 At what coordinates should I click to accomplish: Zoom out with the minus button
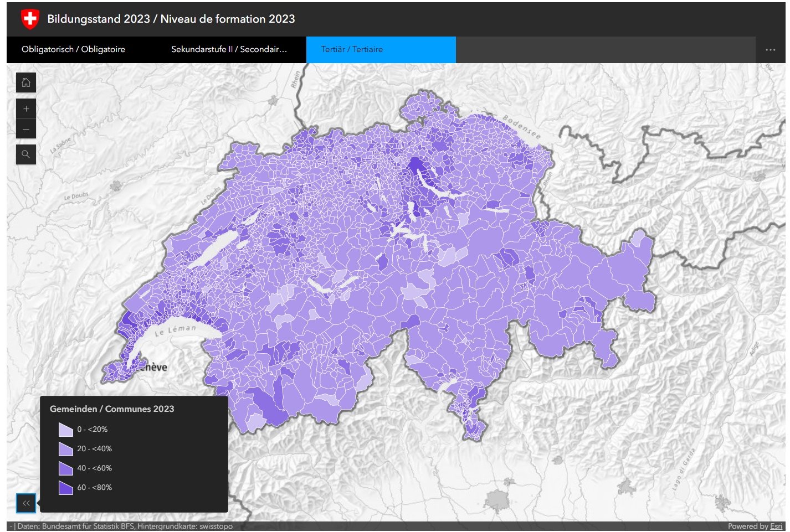click(26, 129)
